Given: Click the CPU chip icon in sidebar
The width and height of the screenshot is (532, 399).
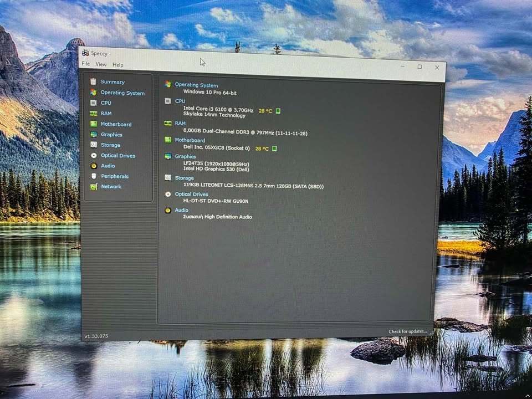Looking at the screenshot, I should pos(93,103).
